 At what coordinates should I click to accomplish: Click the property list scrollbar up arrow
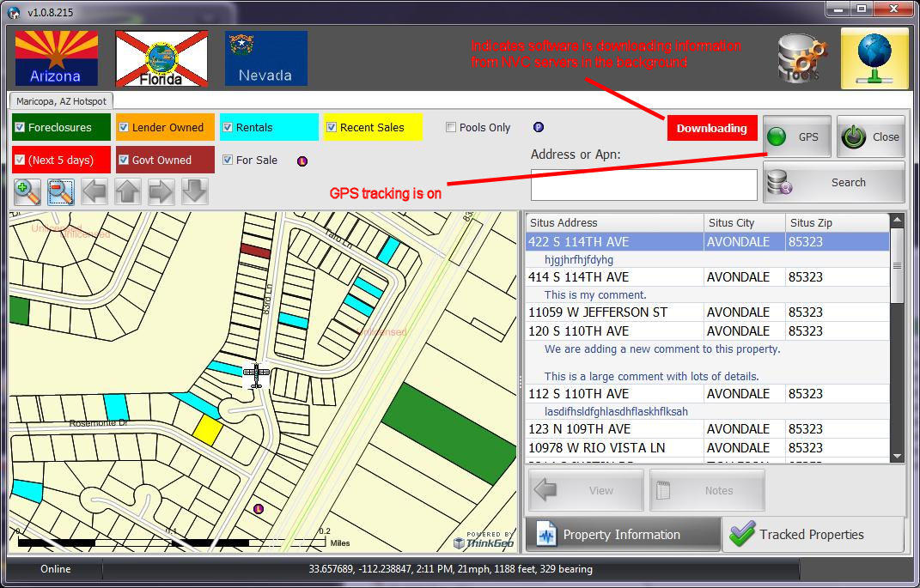897,221
